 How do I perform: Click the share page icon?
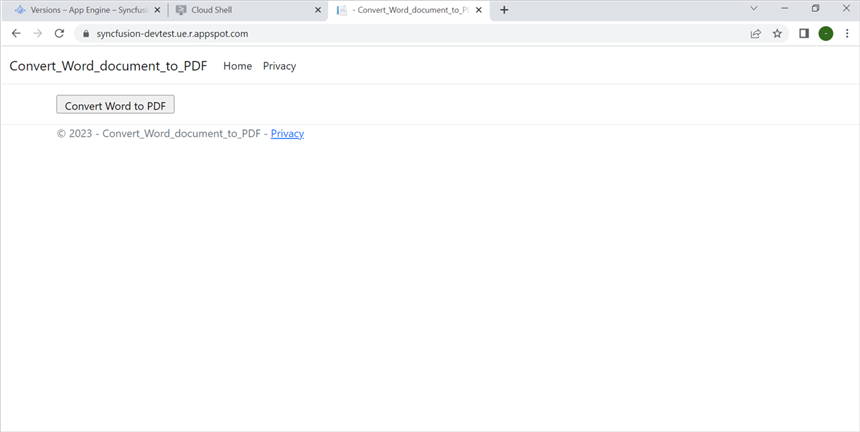[756, 33]
